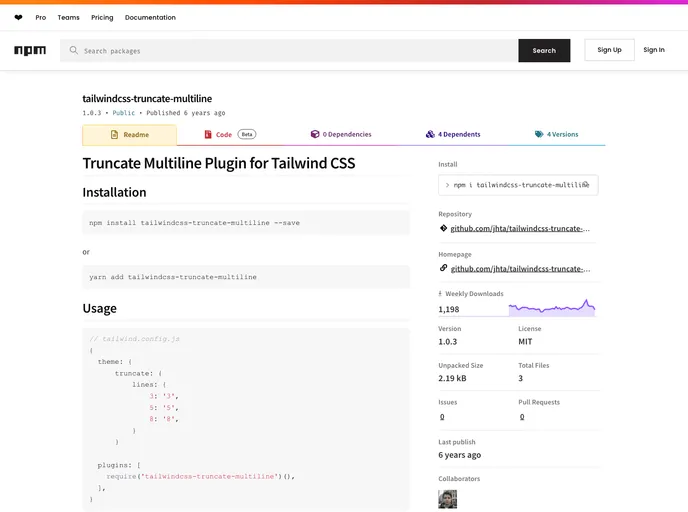The height and width of the screenshot is (512, 688).
Task: Click the Beta badge on Code tab
Action: (247, 134)
